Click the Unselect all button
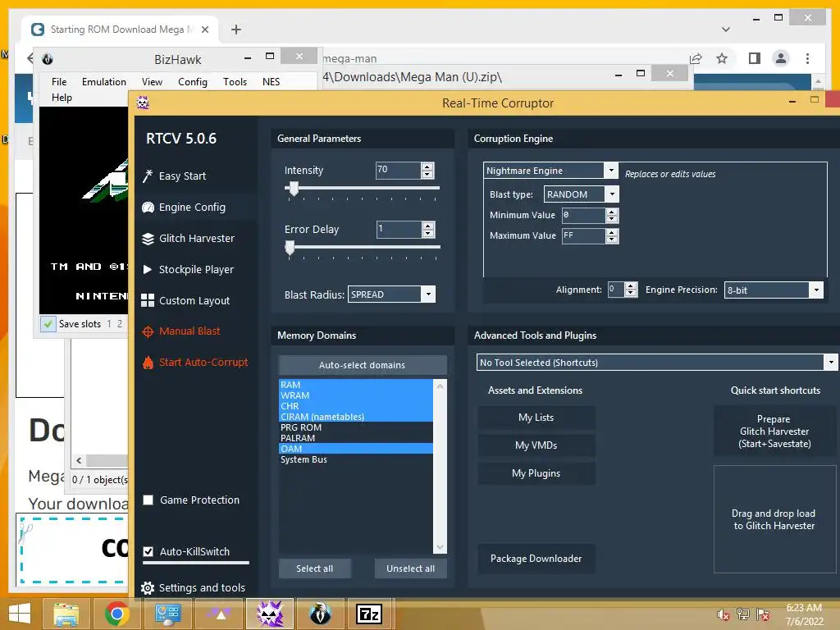The height and width of the screenshot is (630, 840). click(411, 568)
